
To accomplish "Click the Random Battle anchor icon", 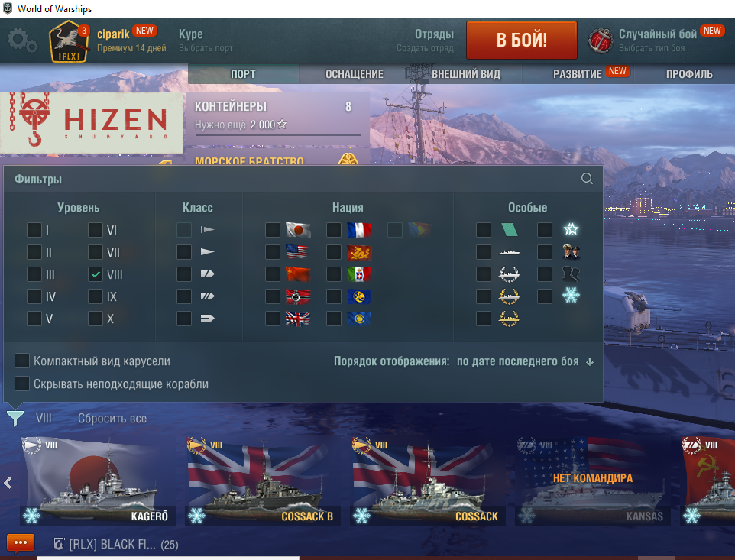I will [601, 40].
